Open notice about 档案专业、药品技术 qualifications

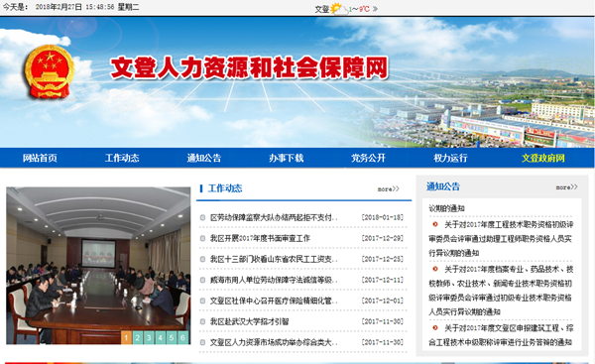click(501, 291)
